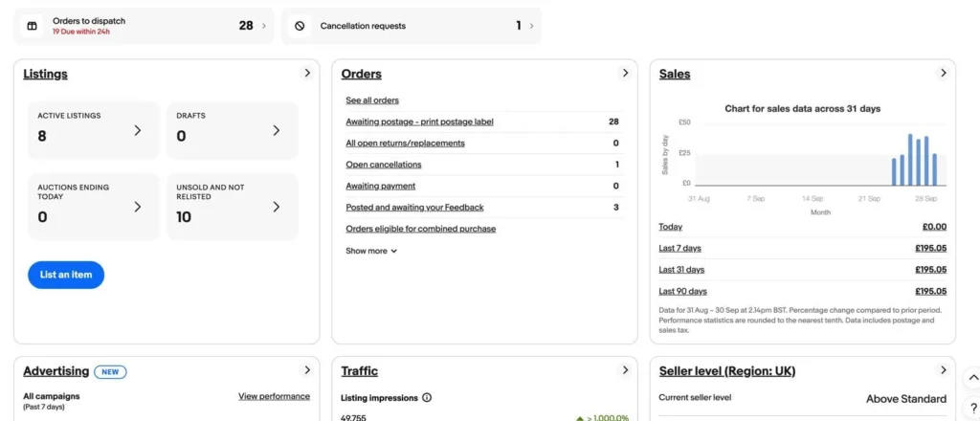Click the orders to dispatch box icon
Viewport: 980px width, 421px height.
[33, 26]
